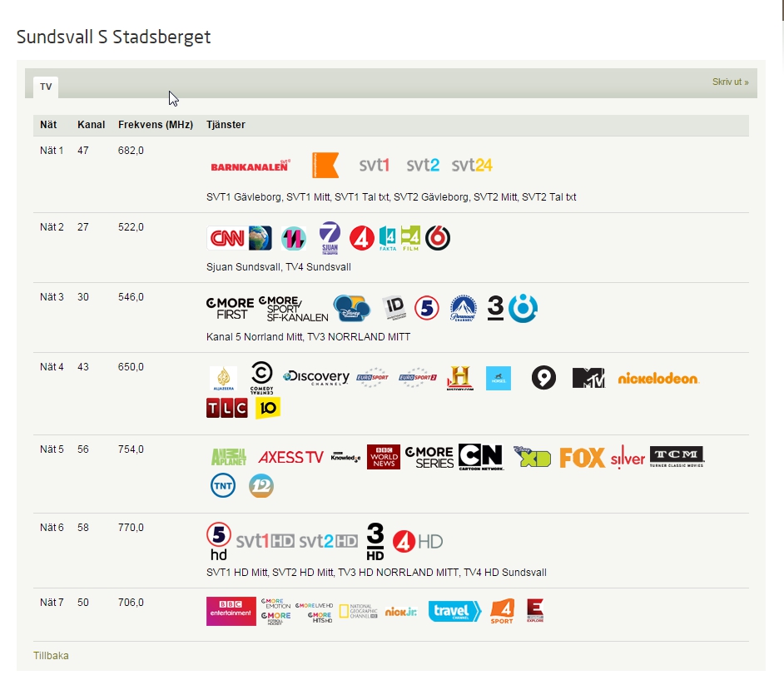Choose the red TLC logo
The image size is (784, 685).
pyautogui.click(x=227, y=408)
